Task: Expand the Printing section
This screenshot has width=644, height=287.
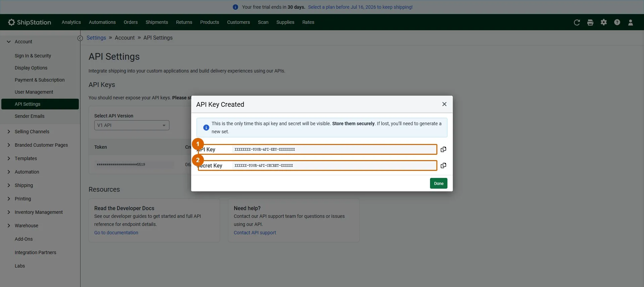Action: click(x=9, y=199)
